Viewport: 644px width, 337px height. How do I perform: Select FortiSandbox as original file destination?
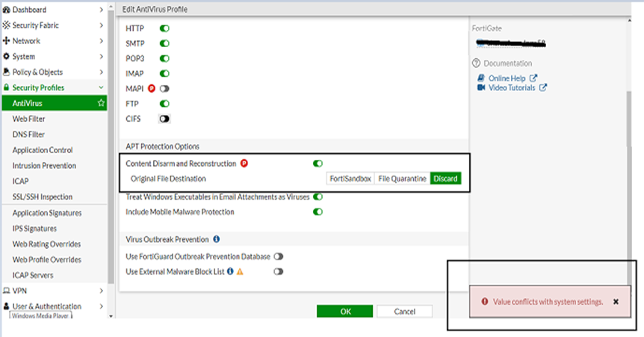pos(350,179)
